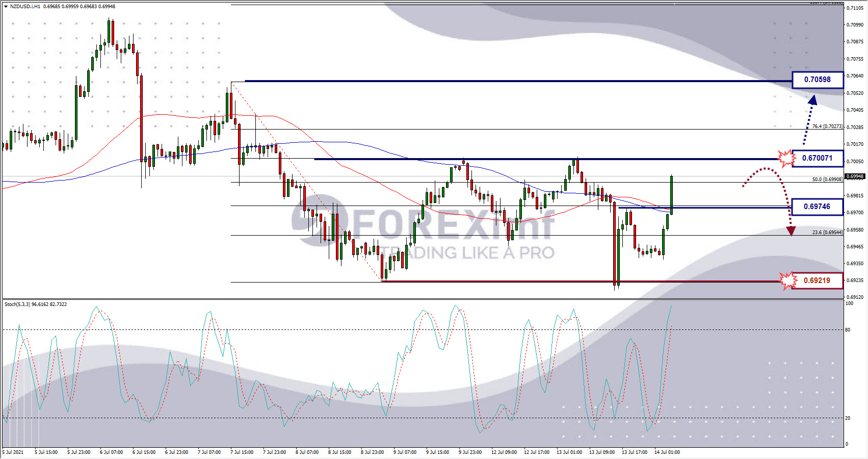Click 0.70285 on the price scale

point(855,127)
